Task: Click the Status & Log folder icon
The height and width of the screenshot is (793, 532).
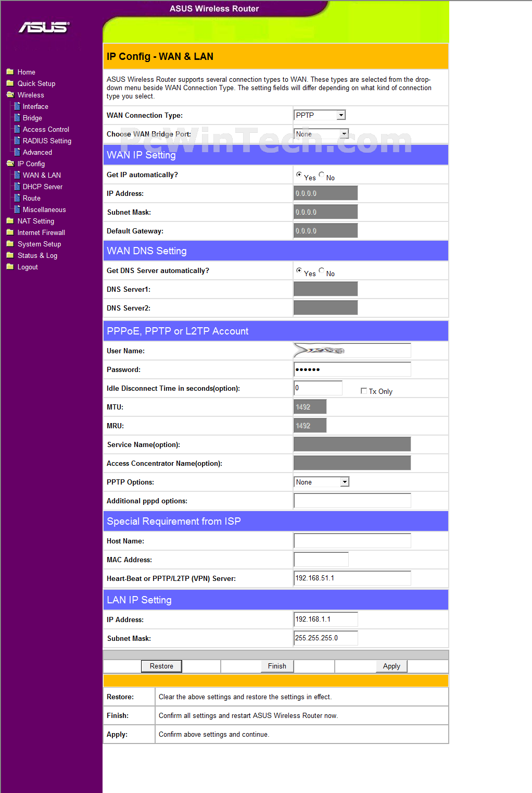Action: click(x=10, y=255)
